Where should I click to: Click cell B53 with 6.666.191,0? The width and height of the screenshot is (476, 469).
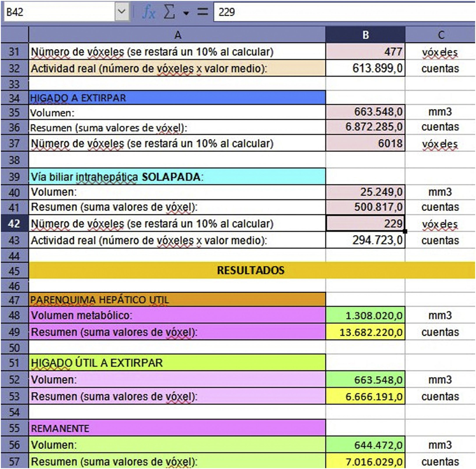click(365, 396)
